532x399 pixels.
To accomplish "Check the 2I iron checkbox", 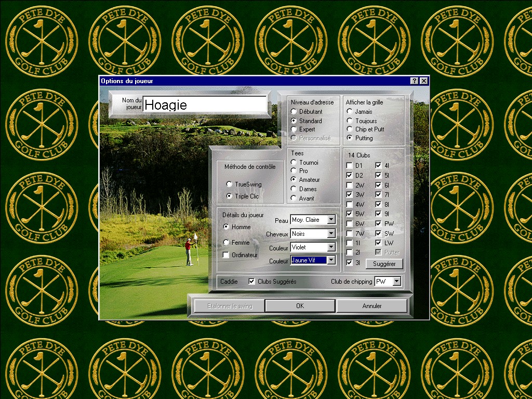I will pyautogui.click(x=350, y=252).
